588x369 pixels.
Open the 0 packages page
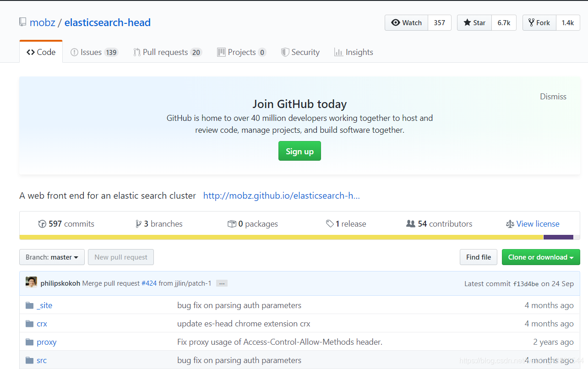point(253,224)
